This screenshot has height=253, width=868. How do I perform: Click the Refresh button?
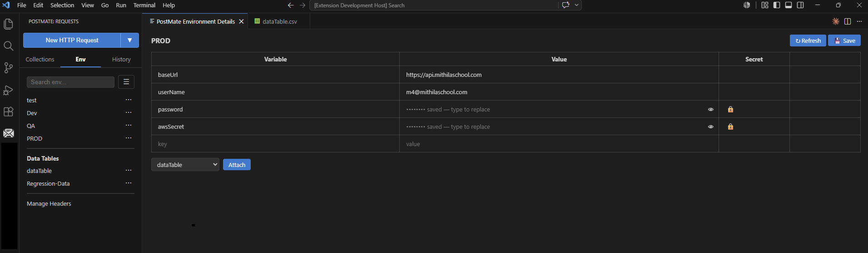(x=808, y=40)
